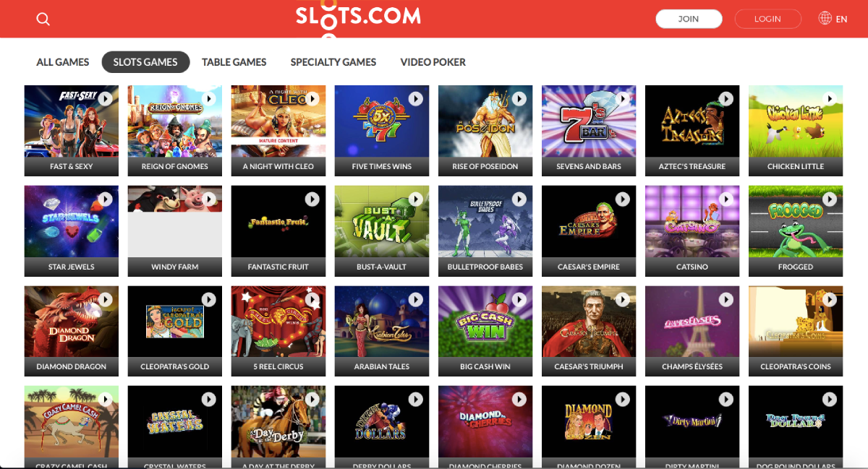Click the Slots.com logo
The image size is (868, 469).
tap(358, 17)
